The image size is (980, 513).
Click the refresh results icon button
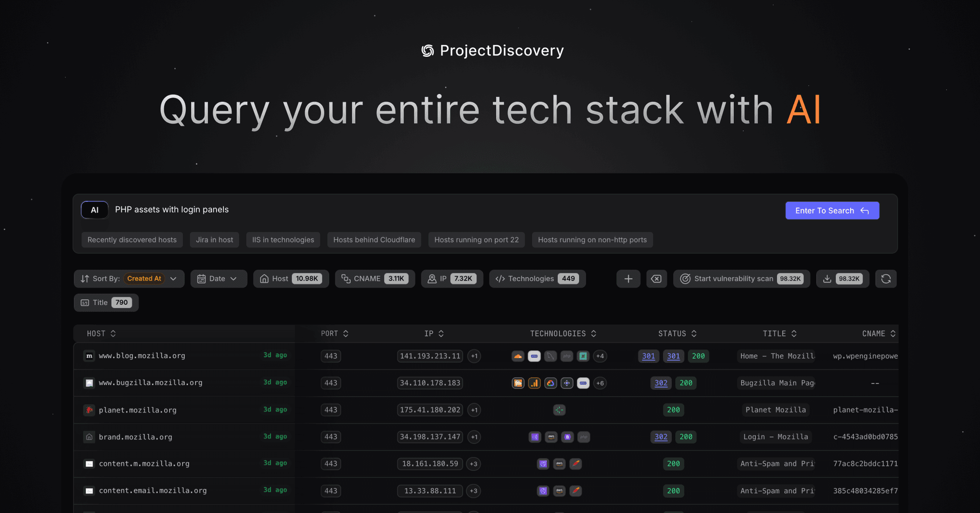(x=886, y=279)
